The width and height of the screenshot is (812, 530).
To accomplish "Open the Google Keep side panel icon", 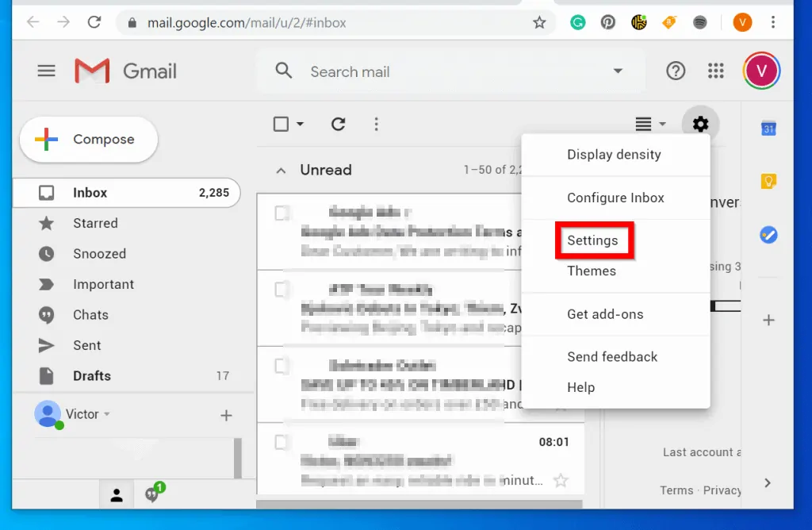I will 768,182.
